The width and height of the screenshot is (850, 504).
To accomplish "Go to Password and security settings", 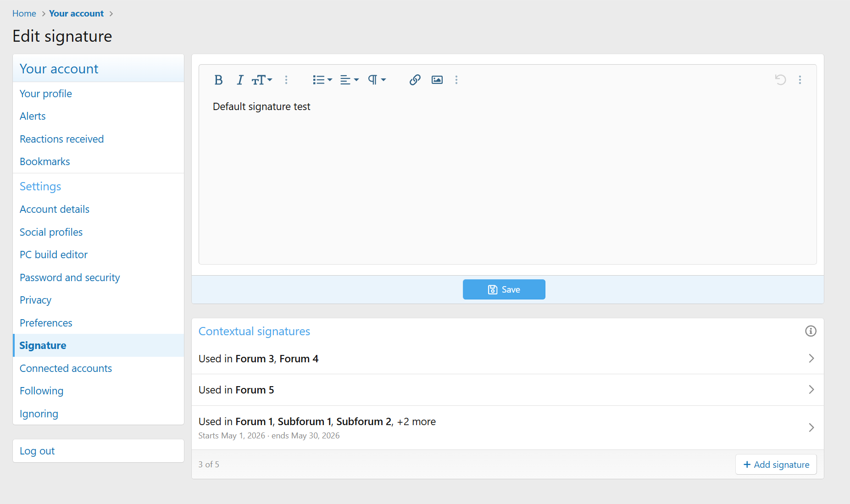I will [x=70, y=277].
